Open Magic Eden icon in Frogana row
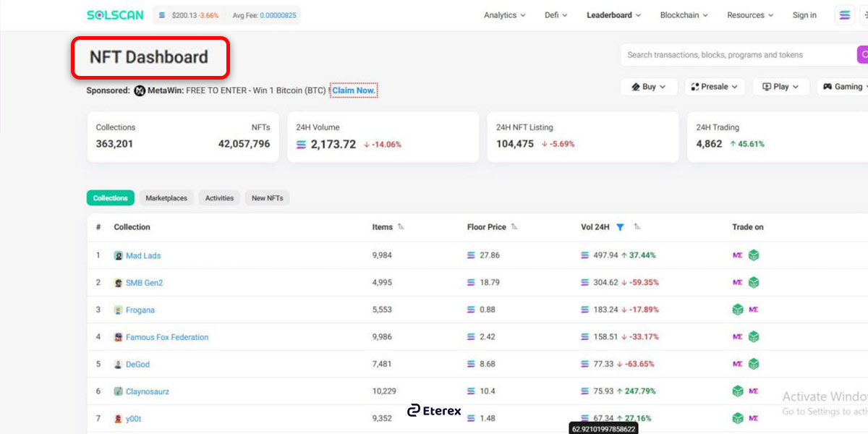The width and height of the screenshot is (868, 434). tap(754, 310)
